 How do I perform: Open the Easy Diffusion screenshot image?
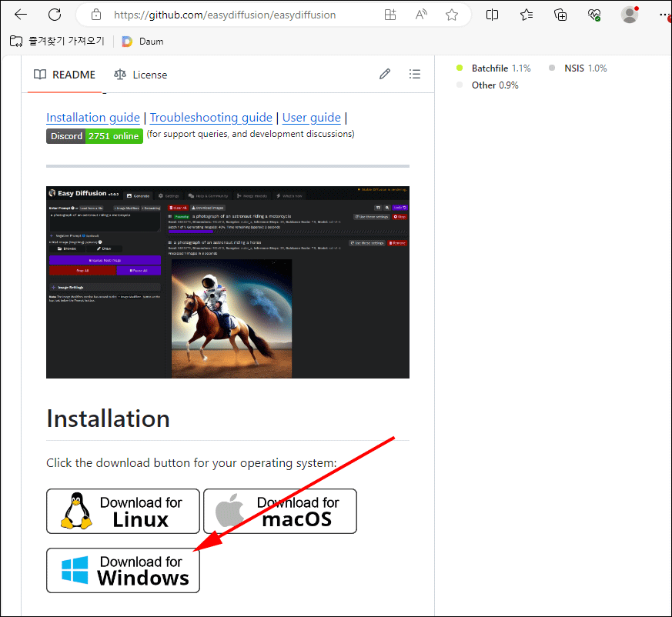point(228,282)
